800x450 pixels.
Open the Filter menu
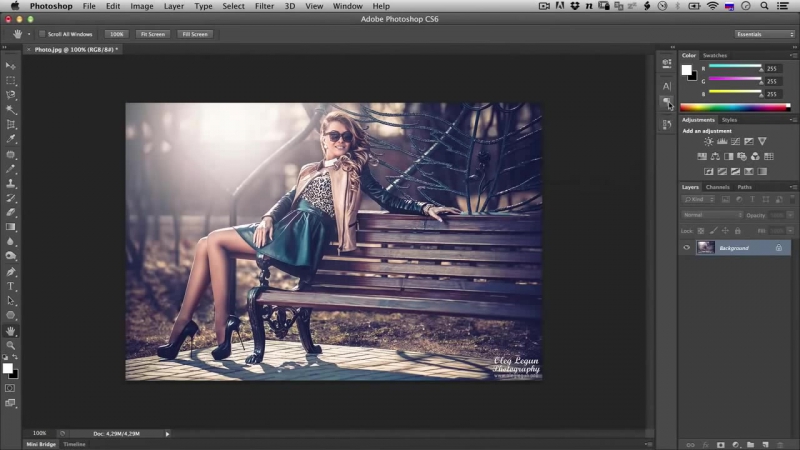click(x=264, y=6)
